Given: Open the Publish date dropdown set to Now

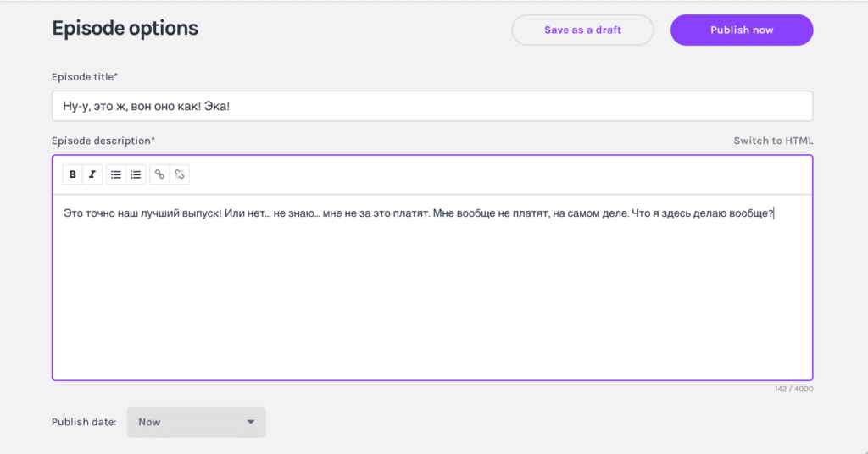Looking at the screenshot, I should (x=196, y=422).
